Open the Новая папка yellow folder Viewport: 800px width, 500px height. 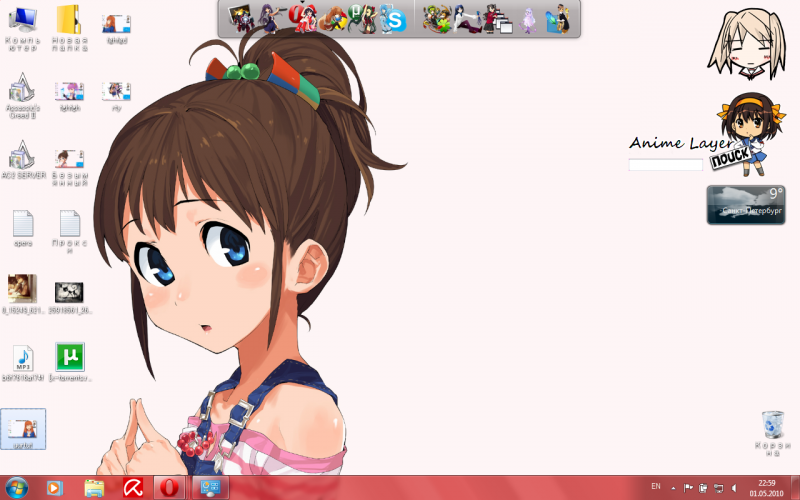[69, 29]
